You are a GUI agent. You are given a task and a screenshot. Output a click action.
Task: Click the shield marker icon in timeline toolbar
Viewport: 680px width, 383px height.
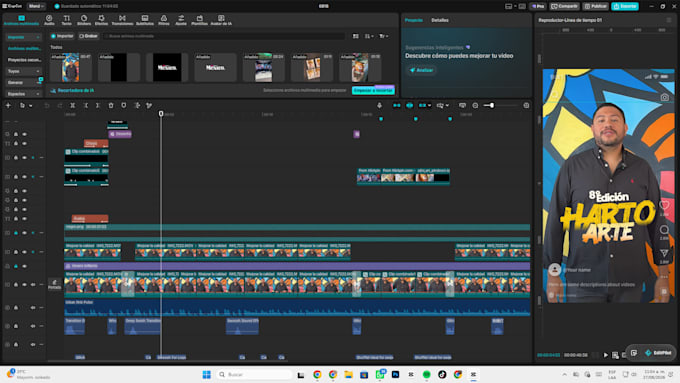(x=124, y=105)
